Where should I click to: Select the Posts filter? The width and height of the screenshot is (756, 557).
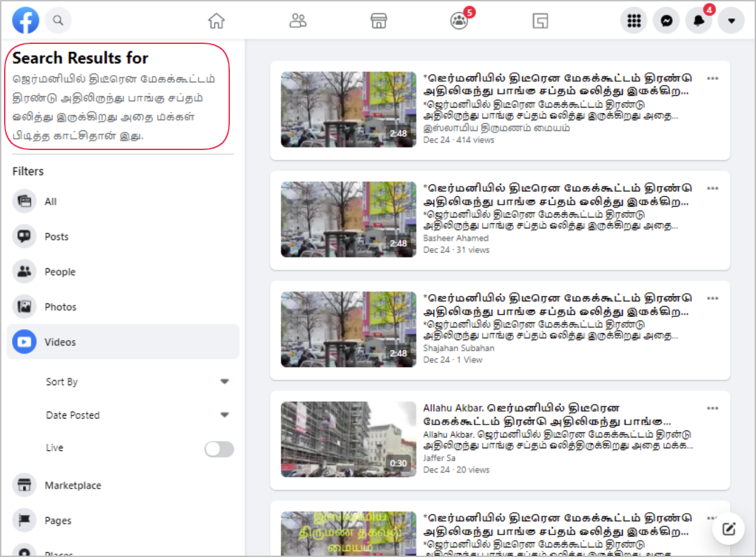[x=123, y=237]
